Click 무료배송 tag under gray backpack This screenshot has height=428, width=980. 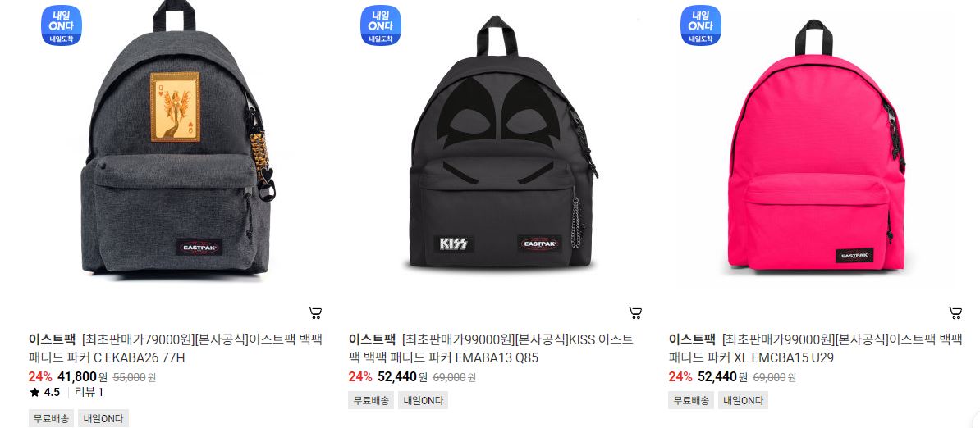point(51,419)
